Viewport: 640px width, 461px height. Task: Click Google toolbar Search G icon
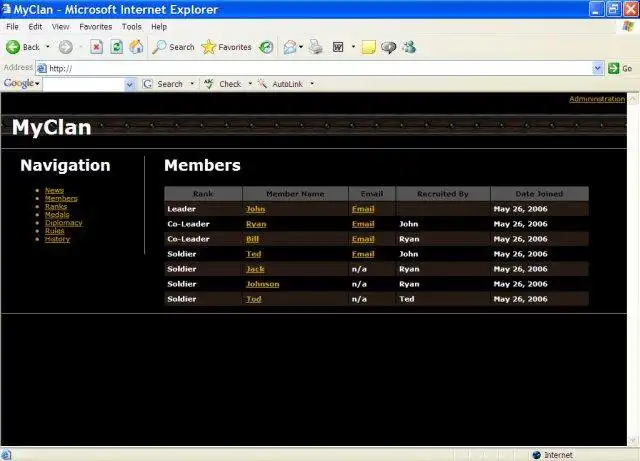pos(147,84)
